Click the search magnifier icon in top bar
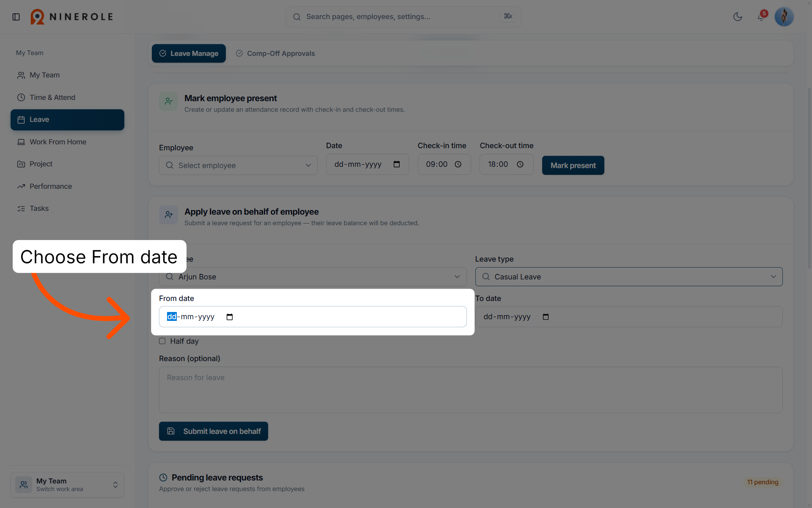The height and width of the screenshot is (508, 812). [x=297, y=17]
